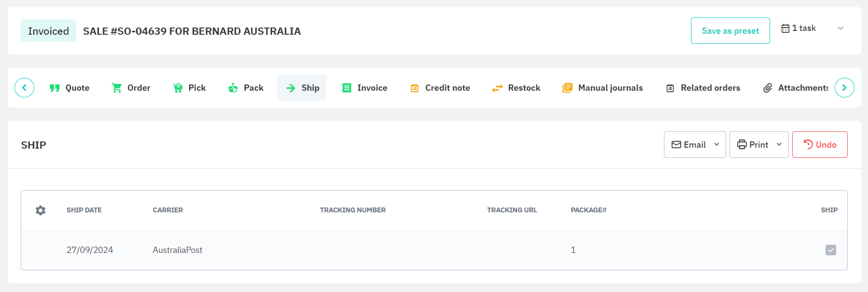Viewport: 868px width, 292px height.
Task: Expand the Print dropdown
Action: pos(779,145)
